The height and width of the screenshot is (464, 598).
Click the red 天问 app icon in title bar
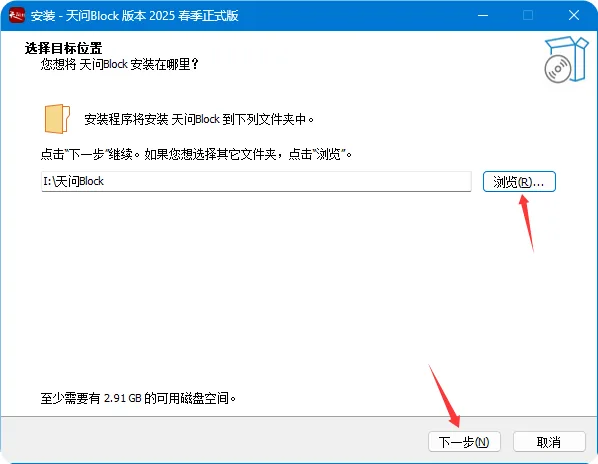click(16, 15)
